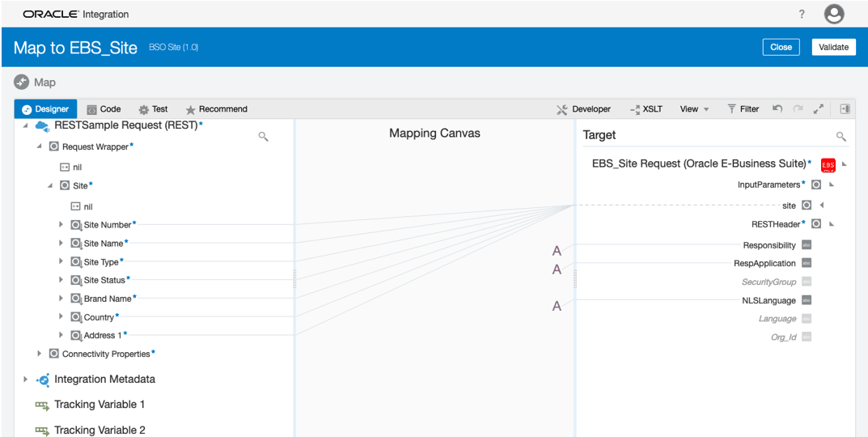Select the SecurityGroup target field
Image resolution: width=868 pixels, height=437 pixels.
tap(769, 282)
